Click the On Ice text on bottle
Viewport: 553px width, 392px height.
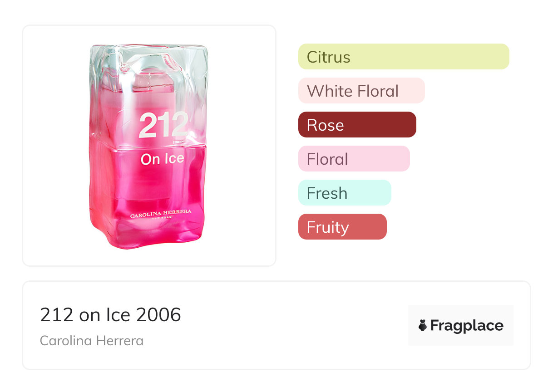click(x=162, y=159)
